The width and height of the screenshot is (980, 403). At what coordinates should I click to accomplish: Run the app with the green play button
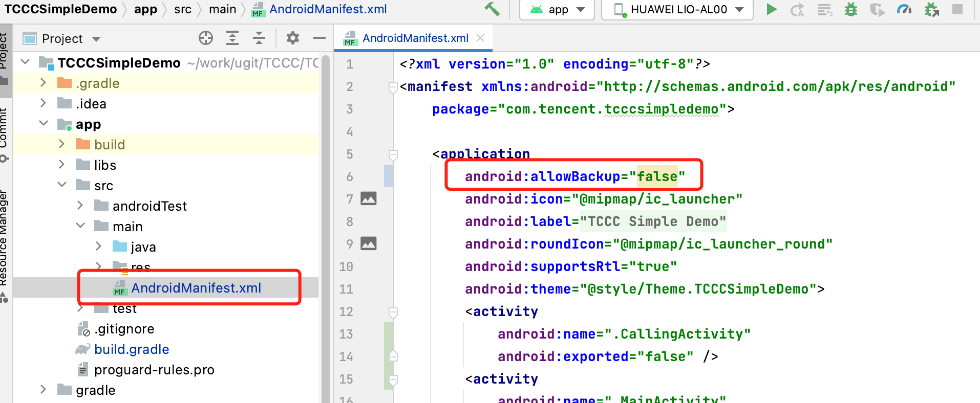771,9
